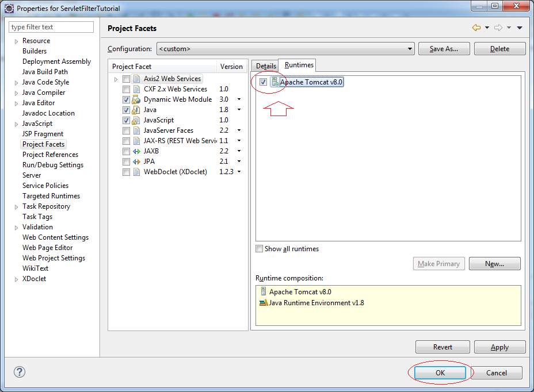Open JavaServer Faces version dropdown
This screenshot has height=392, width=534.
[239, 130]
